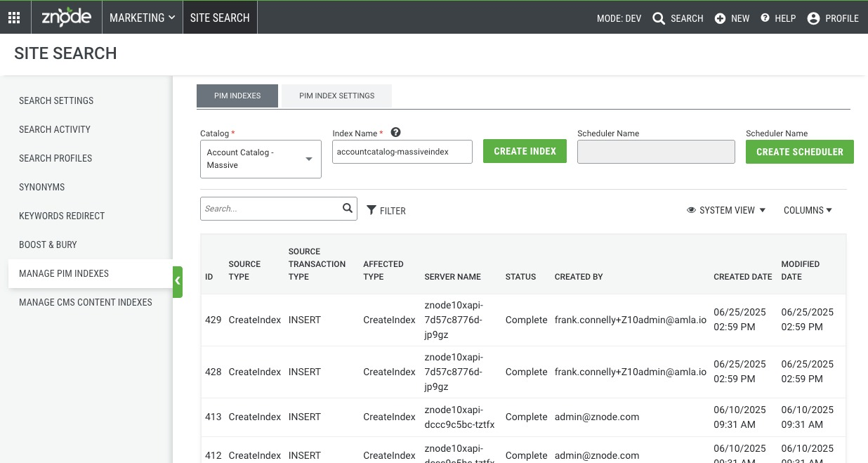Open Keywords Redirect in sidebar
This screenshot has width=868, height=463.
click(x=62, y=216)
